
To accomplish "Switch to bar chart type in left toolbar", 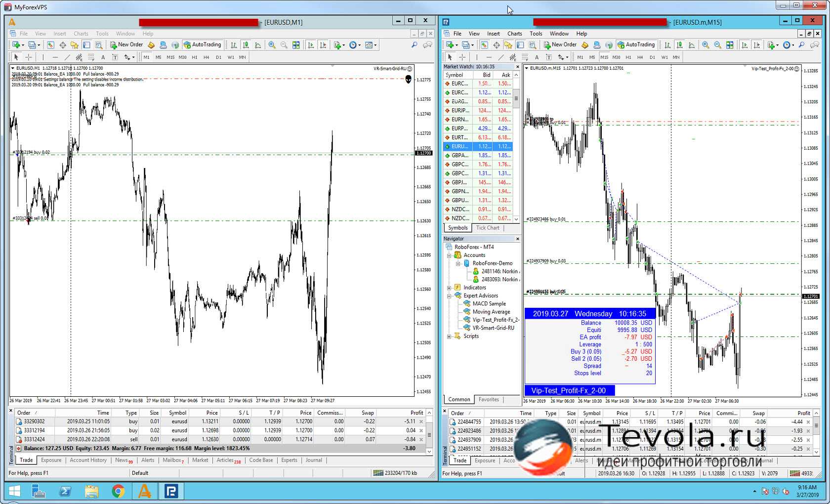I will tap(234, 45).
